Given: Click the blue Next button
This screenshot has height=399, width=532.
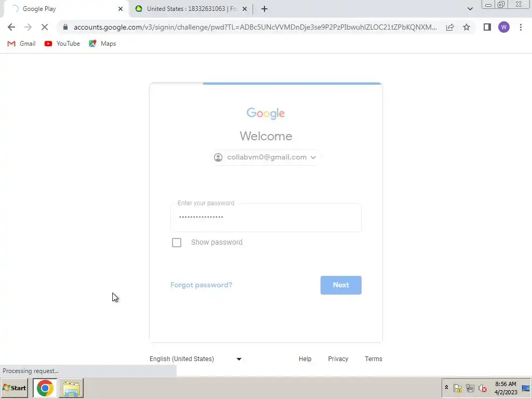Looking at the screenshot, I should tap(341, 285).
